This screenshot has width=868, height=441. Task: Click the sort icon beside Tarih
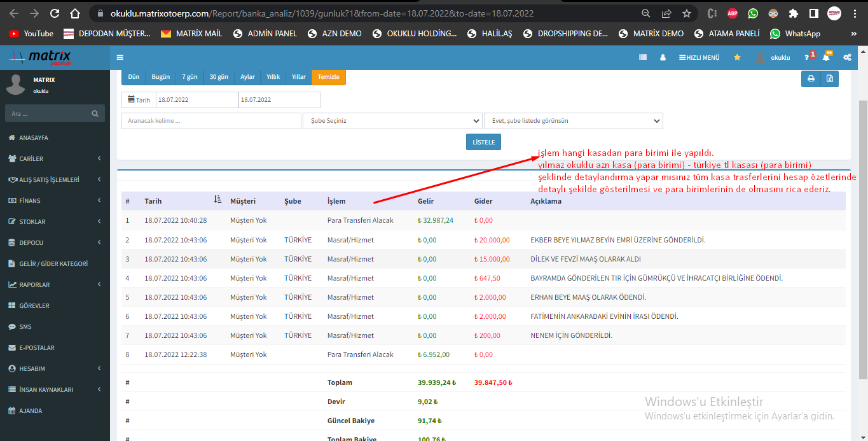click(217, 200)
